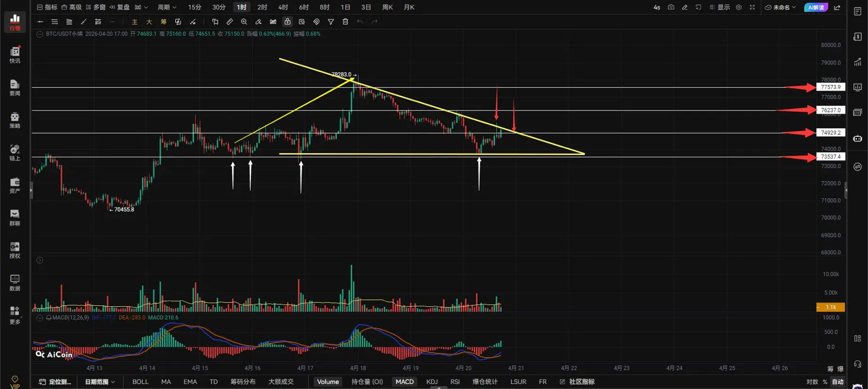Open the 策略 strategy sidebar icon

15,120
